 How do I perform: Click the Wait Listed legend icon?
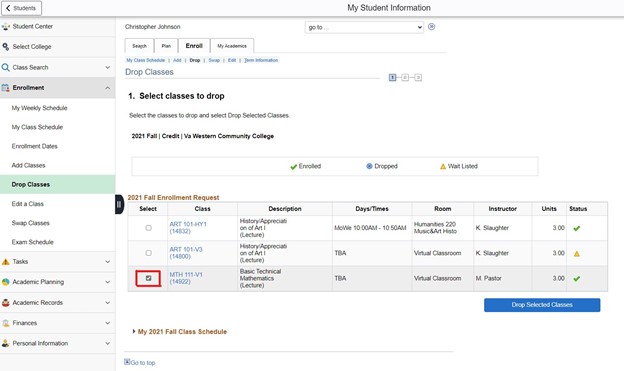443,166
